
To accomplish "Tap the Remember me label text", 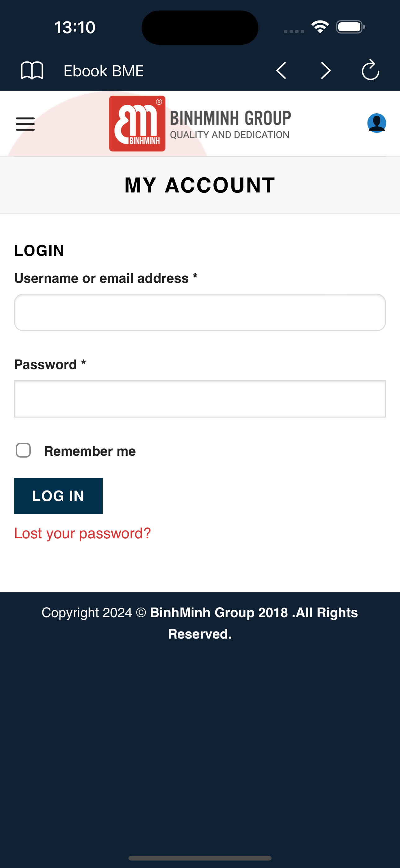I will (x=90, y=451).
